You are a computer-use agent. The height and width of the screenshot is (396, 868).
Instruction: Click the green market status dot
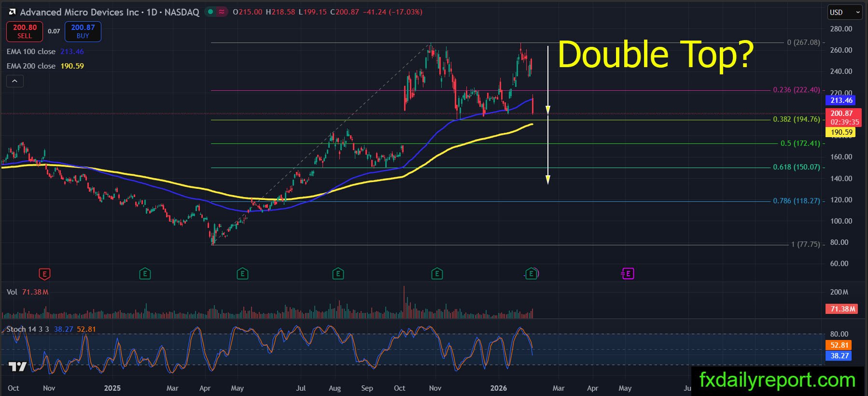pos(210,12)
